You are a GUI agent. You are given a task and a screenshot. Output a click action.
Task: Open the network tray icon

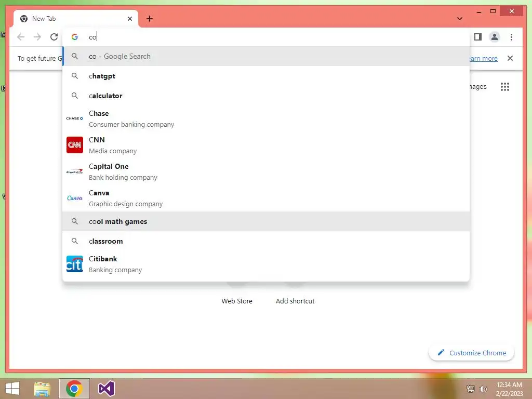(471, 389)
